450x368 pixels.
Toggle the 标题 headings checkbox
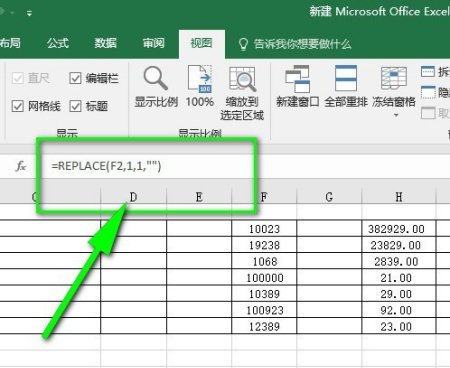(75, 106)
